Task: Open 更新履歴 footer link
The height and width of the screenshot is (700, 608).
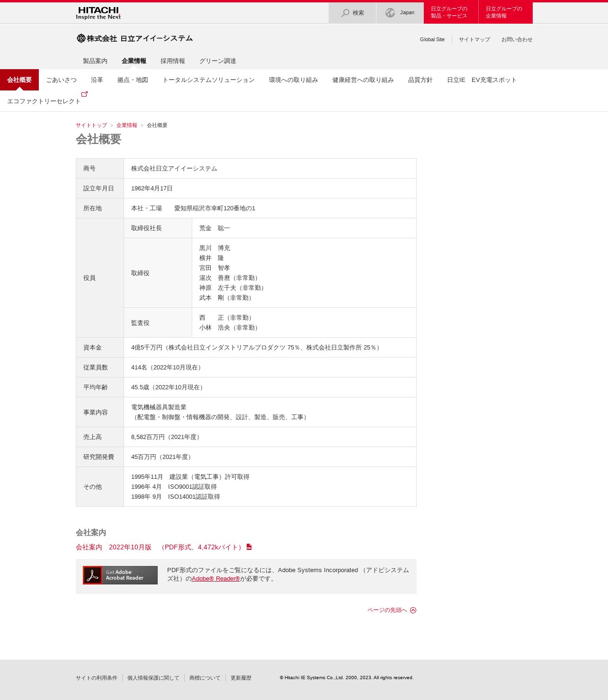Action: click(241, 678)
